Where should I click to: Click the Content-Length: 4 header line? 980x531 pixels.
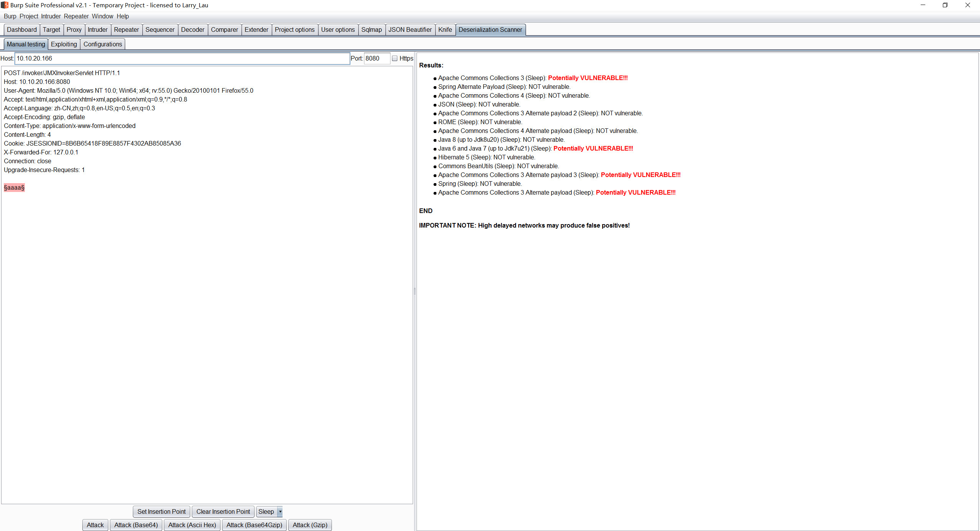click(x=27, y=134)
